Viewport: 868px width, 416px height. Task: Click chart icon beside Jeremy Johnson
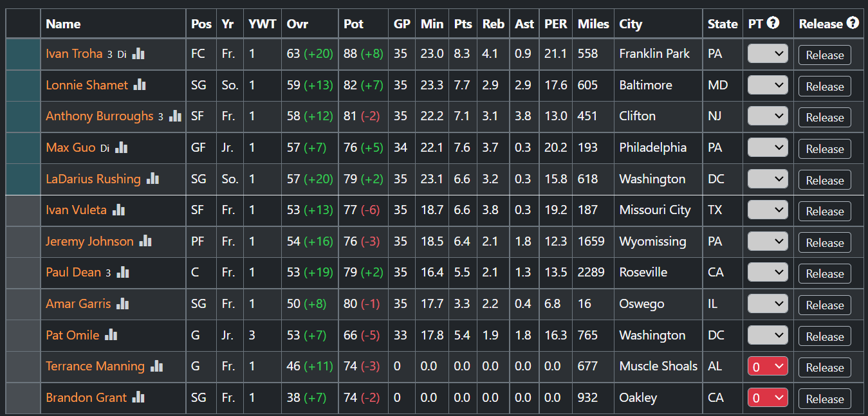pyautogui.click(x=145, y=241)
